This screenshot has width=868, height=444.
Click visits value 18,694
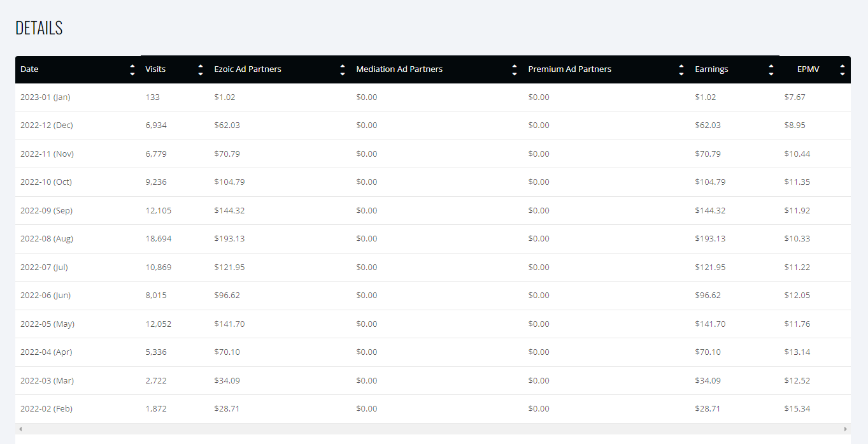click(x=158, y=239)
